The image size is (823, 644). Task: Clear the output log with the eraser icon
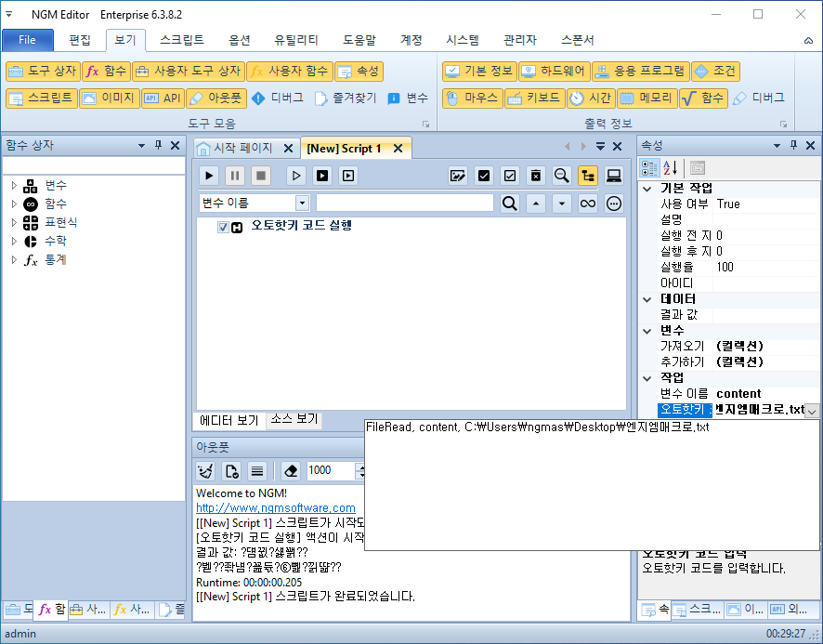tap(289, 471)
